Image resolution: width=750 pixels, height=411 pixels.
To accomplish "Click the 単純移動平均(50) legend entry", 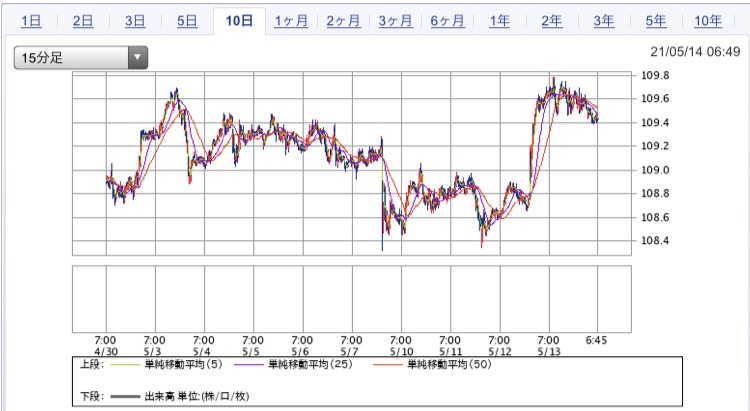I will (x=450, y=365).
